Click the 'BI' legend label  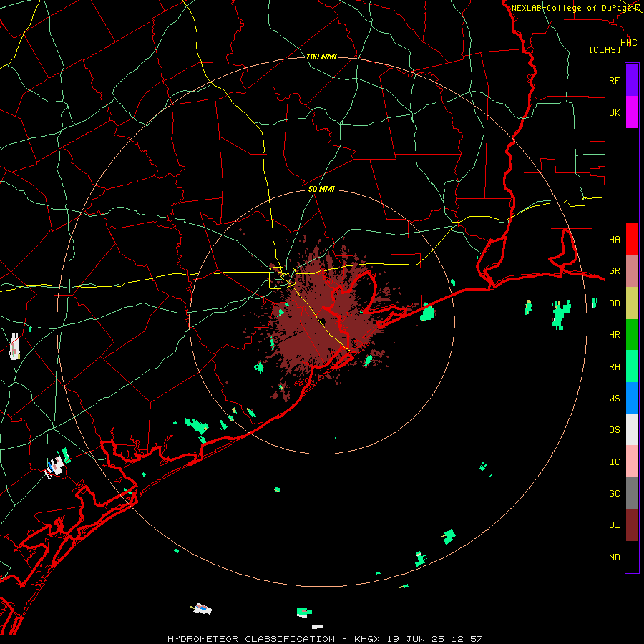(x=614, y=525)
